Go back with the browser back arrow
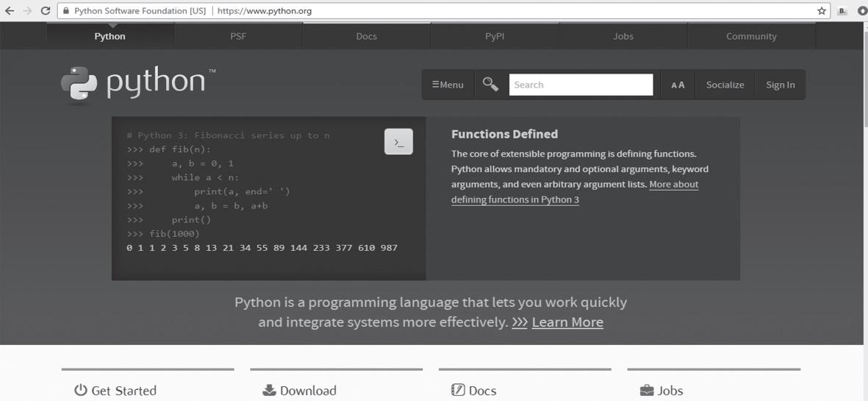This screenshot has height=401, width=868. click(x=10, y=10)
